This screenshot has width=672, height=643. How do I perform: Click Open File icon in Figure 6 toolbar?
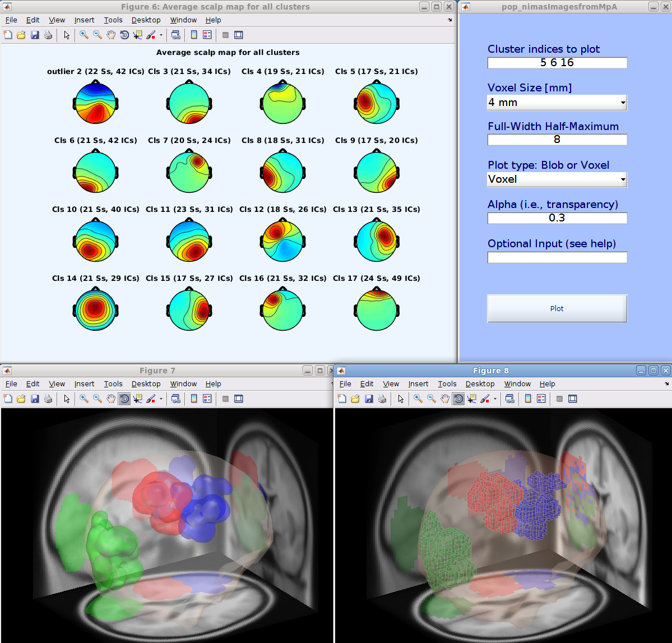pyautogui.click(x=21, y=35)
